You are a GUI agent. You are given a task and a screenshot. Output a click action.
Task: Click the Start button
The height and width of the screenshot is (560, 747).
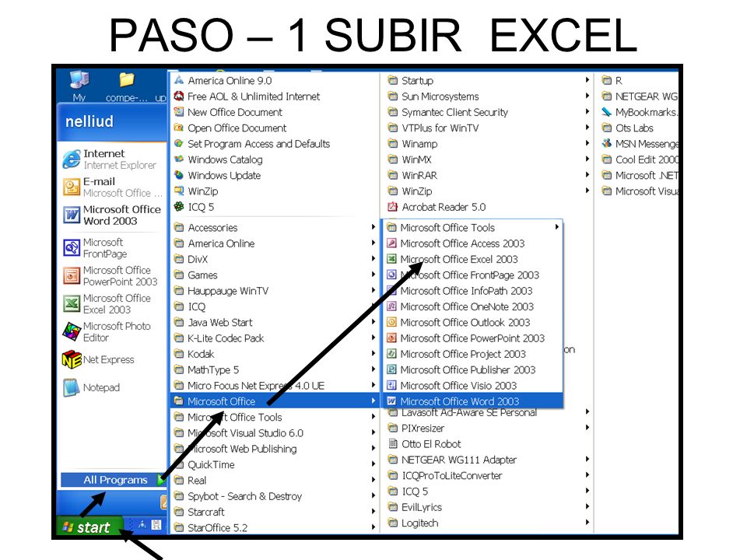tap(89, 527)
